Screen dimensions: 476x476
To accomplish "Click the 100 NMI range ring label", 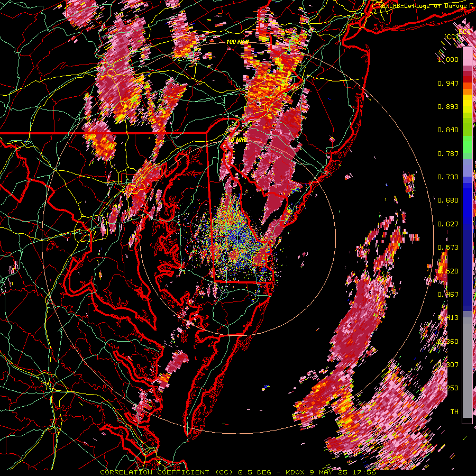I will [237, 42].
